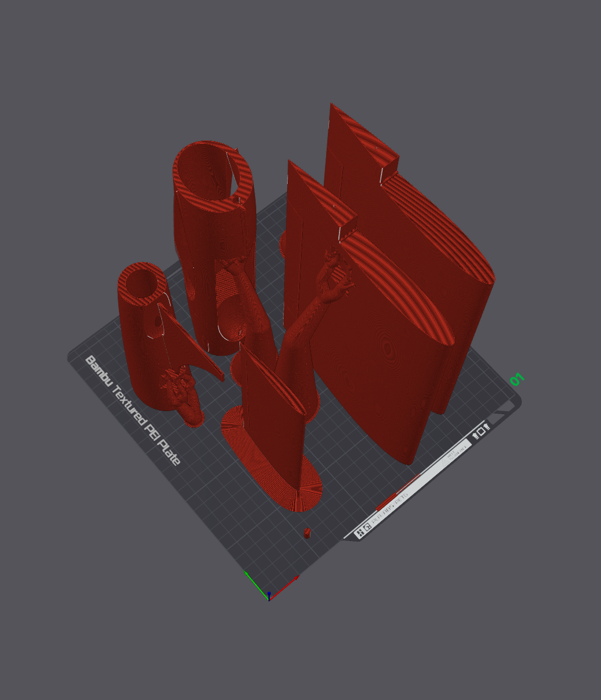Click the green plate number 01

tap(517, 380)
